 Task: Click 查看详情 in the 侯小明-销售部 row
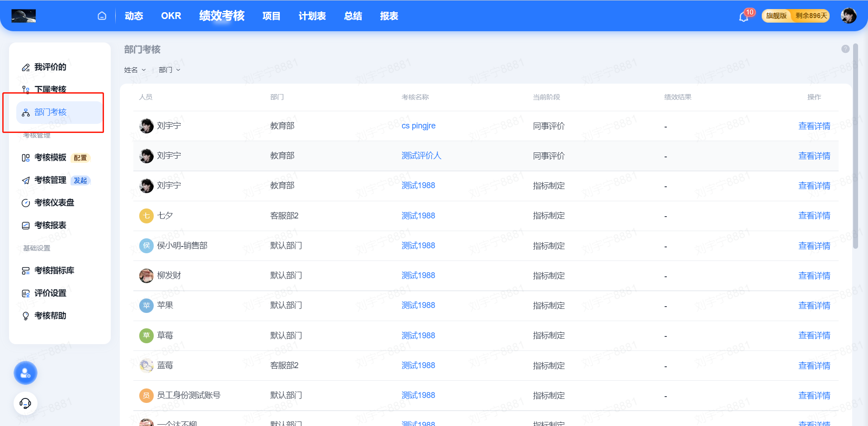pos(814,246)
